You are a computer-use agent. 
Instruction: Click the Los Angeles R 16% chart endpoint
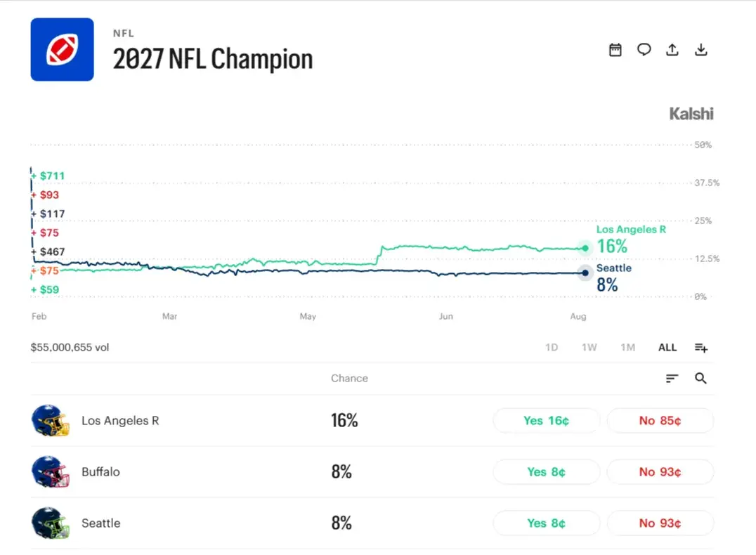[x=585, y=248]
